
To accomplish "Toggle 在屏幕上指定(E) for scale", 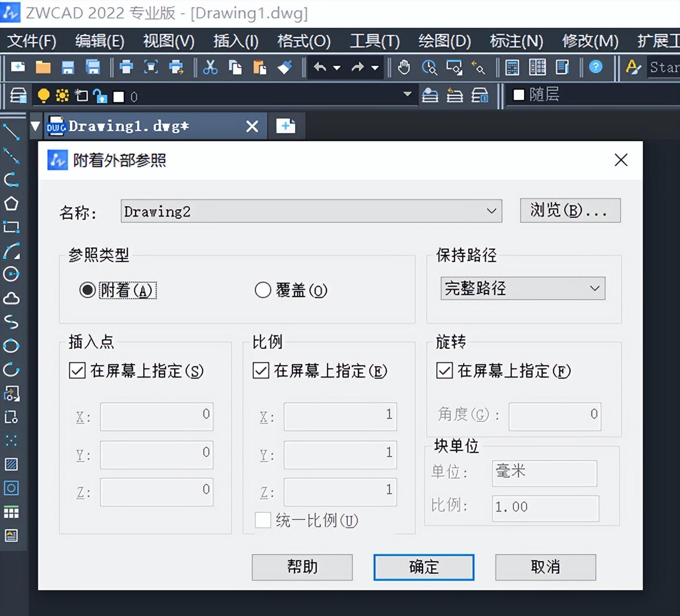I will (261, 371).
